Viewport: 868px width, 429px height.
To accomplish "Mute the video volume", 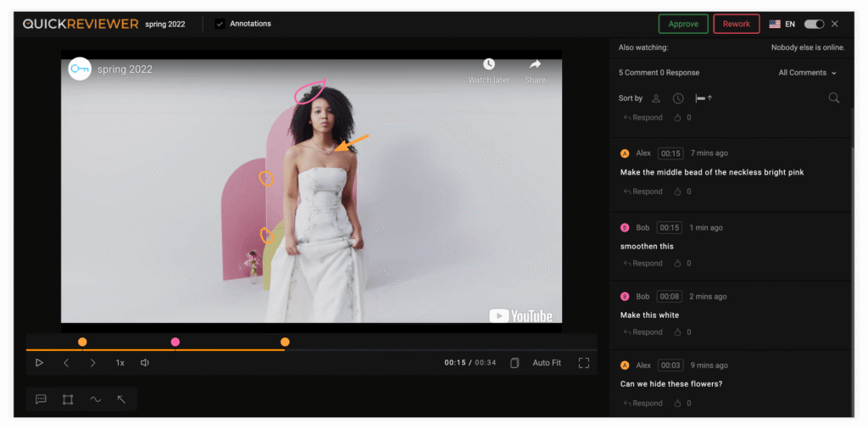I will click(x=145, y=363).
